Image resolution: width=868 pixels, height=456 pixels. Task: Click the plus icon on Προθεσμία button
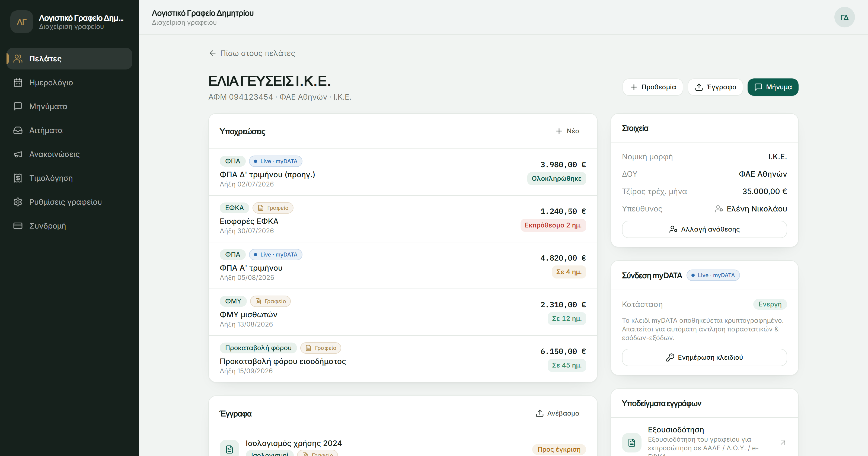click(x=634, y=87)
